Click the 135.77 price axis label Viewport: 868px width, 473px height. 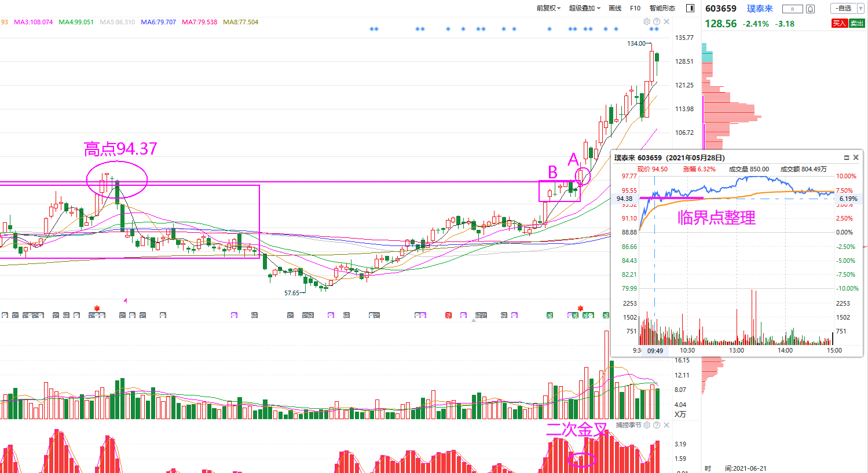(x=684, y=38)
